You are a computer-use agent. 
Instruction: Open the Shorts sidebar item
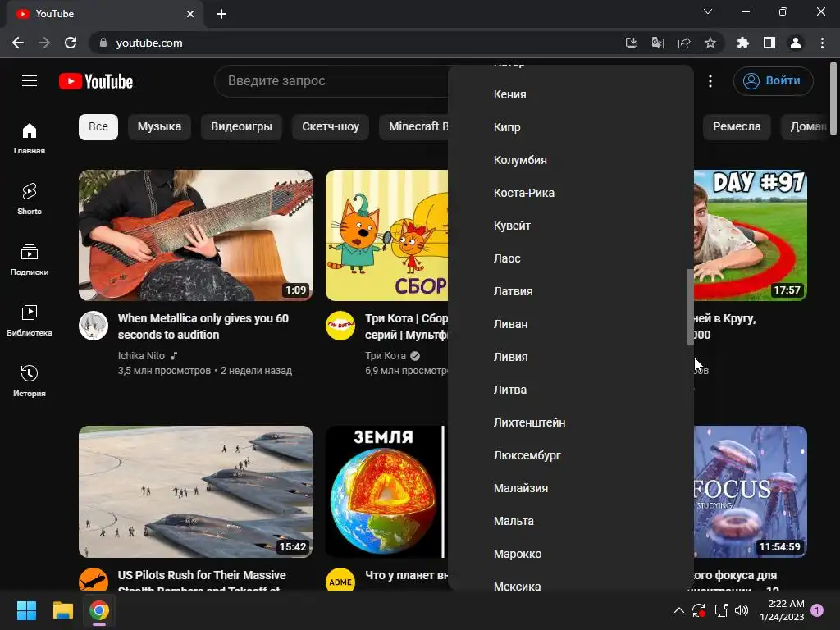click(x=30, y=199)
